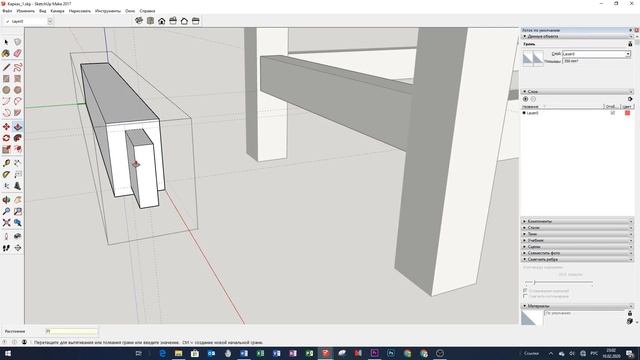640x360 pixels.
Task: Switch to Front view house icon
Action: [162, 21]
